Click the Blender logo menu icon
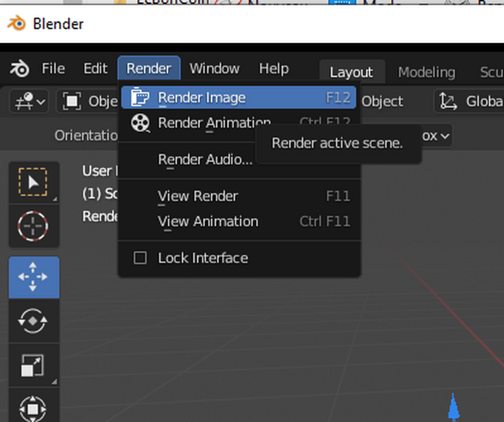Image resolution: width=504 pixels, height=422 pixels. click(19, 68)
